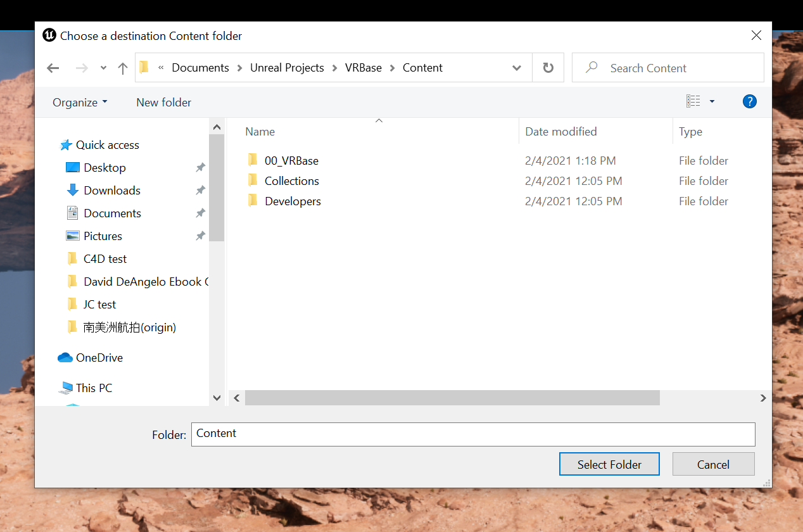Click the pin icon next to Downloads
Image resolution: width=803 pixels, height=532 pixels.
click(x=200, y=191)
